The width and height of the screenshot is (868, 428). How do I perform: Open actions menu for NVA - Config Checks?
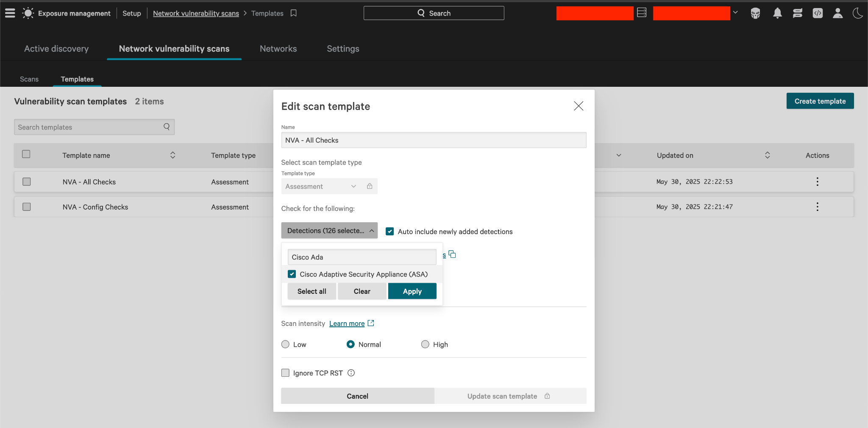point(817,207)
